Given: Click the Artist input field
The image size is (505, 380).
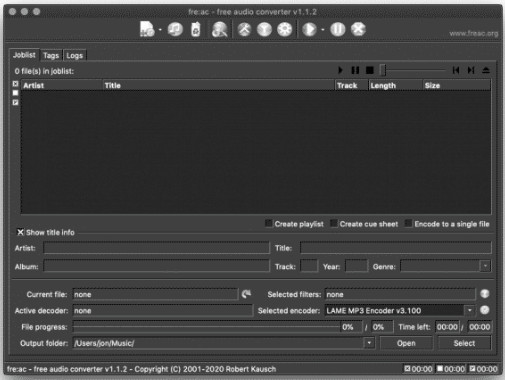Looking at the screenshot, I should pos(156,248).
